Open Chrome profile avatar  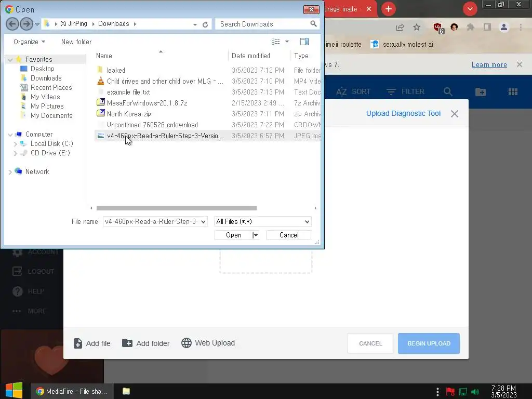tap(504, 27)
